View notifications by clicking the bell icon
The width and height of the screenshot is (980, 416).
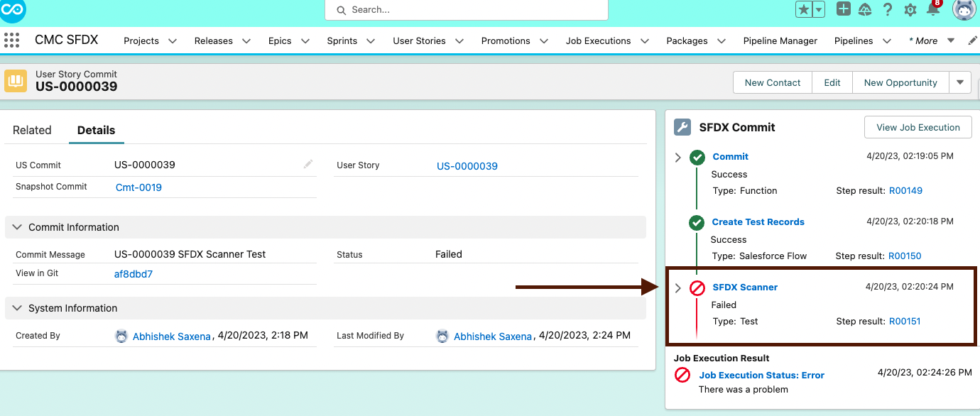coord(934,10)
